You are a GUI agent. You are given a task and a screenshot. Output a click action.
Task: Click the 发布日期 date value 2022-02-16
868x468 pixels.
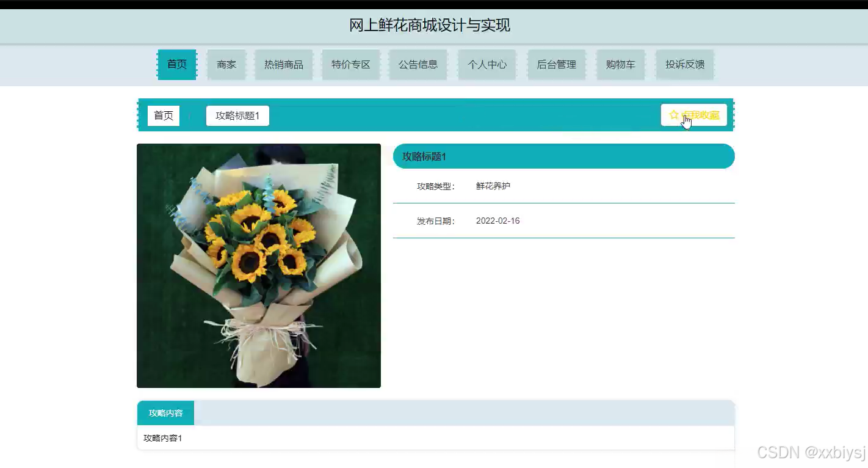[497, 221]
